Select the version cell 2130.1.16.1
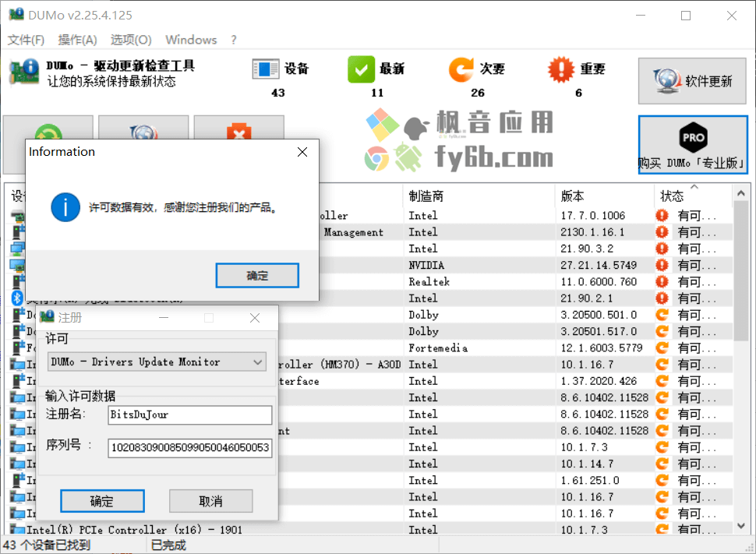Screen dimensions: 756x554 [x=592, y=232]
